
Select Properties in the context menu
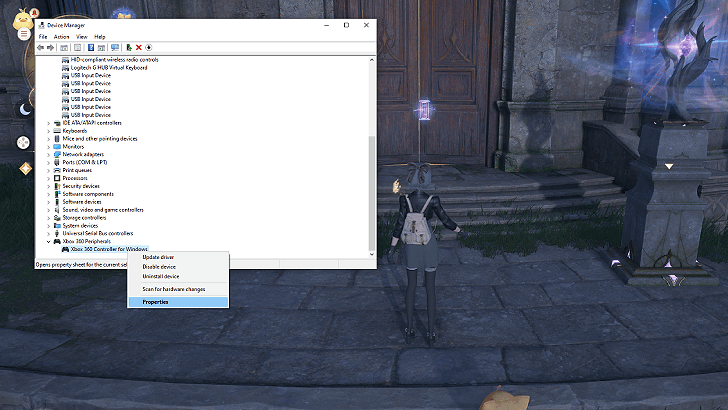[178, 302]
